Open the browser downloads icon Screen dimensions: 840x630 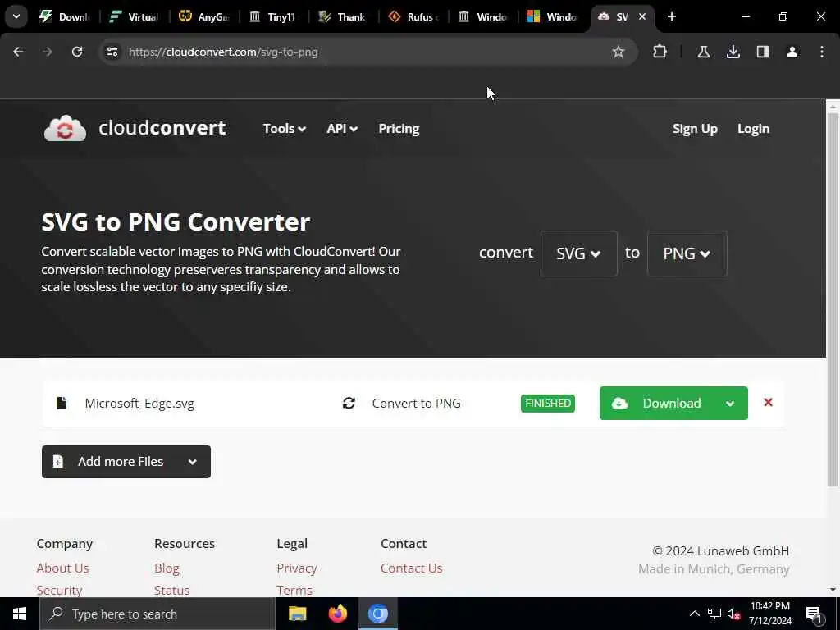coord(733,52)
